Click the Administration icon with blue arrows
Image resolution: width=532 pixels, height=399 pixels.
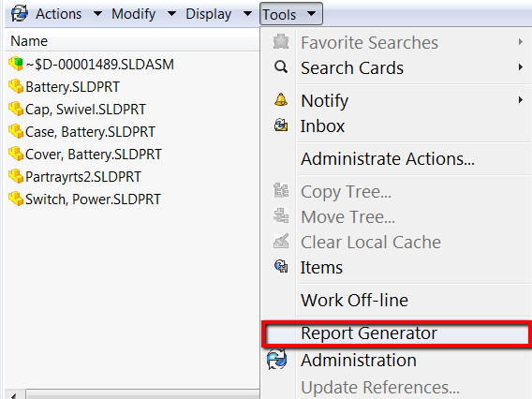(277, 360)
